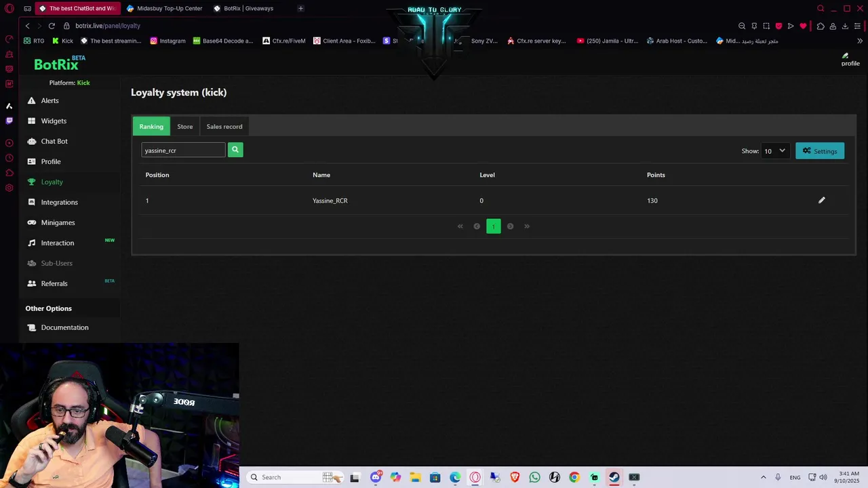Image resolution: width=868 pixels, height=488 pixels.
Task: Open the Alerts section in the sidebar
Action: (50, 100)
